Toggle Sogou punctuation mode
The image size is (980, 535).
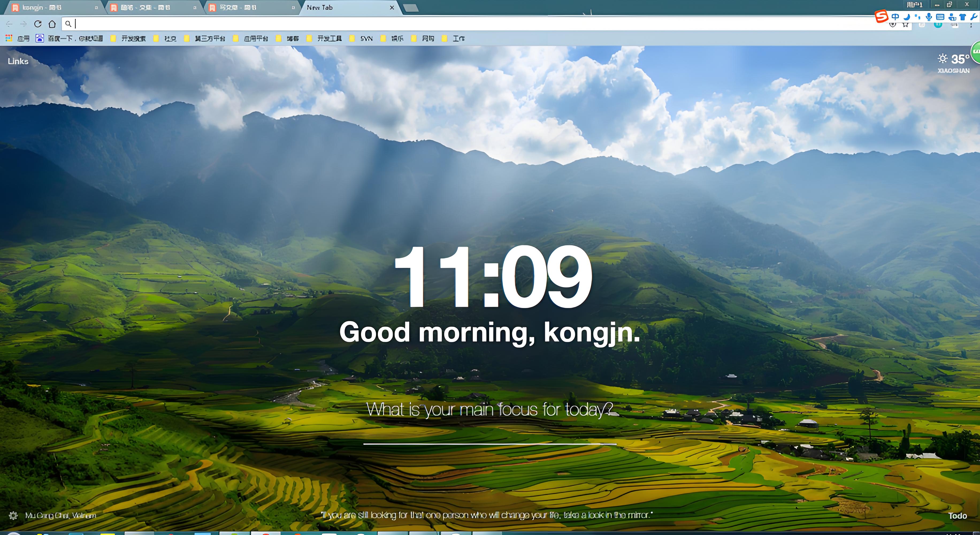(x=918, y=17)
